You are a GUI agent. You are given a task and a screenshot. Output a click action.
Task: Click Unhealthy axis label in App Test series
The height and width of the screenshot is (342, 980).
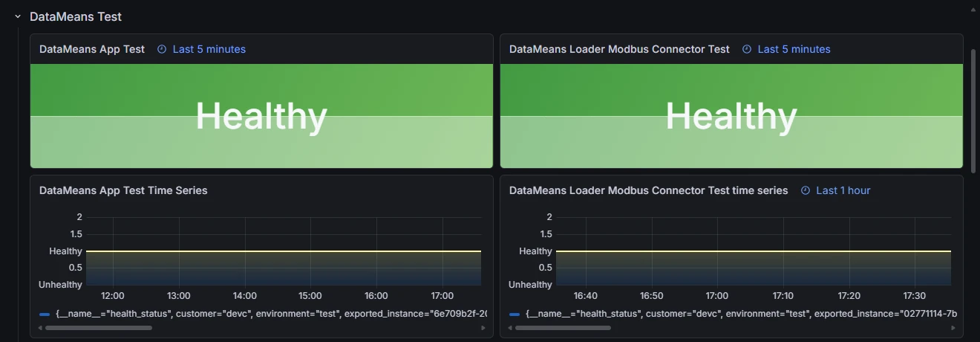60,285
